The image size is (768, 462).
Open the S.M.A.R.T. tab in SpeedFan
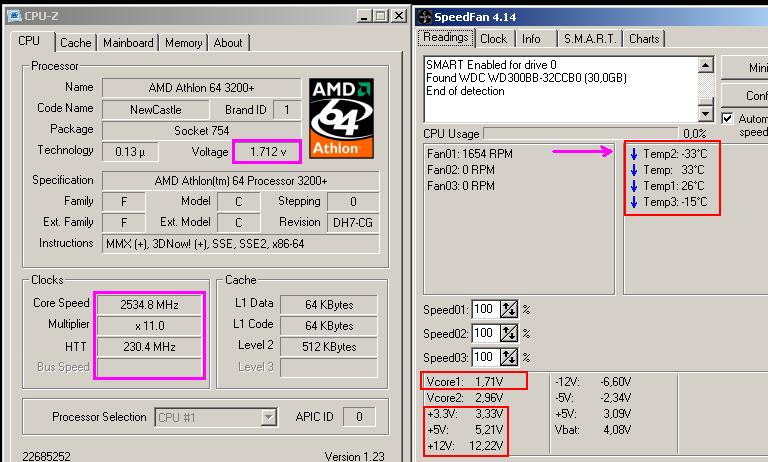pos(590,39)
